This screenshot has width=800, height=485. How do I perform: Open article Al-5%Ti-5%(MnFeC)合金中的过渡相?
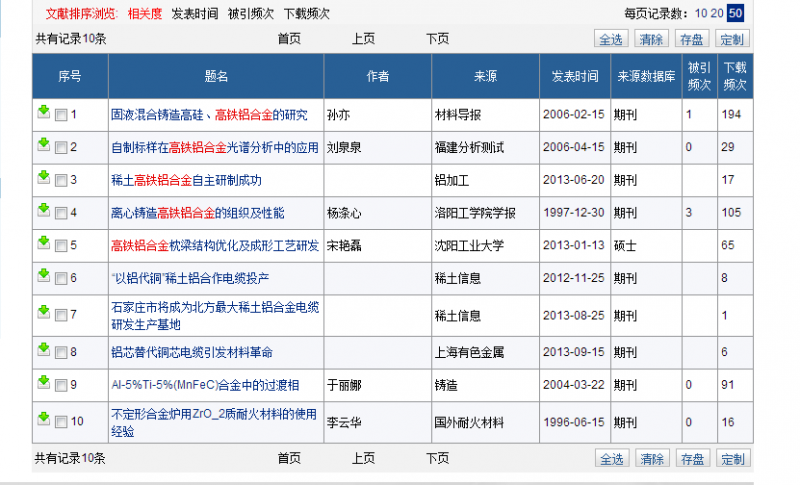point(205,385)
